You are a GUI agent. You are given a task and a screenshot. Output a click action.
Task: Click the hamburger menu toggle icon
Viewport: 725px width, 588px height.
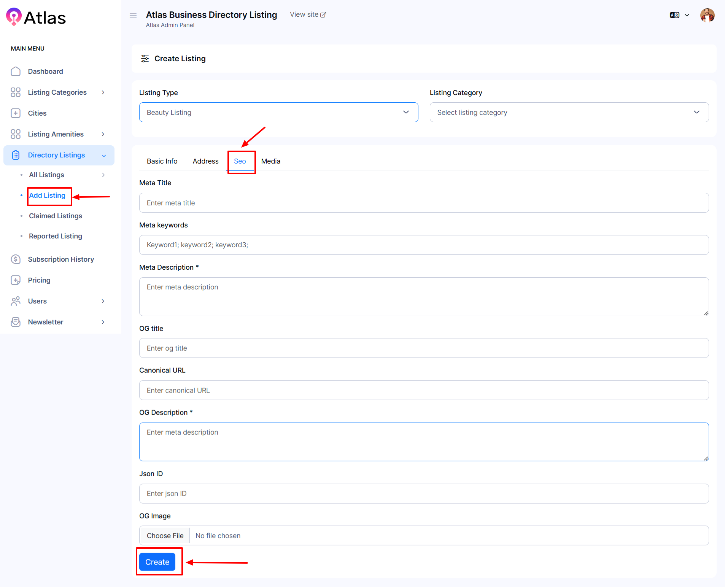click(x=133, y=15)
